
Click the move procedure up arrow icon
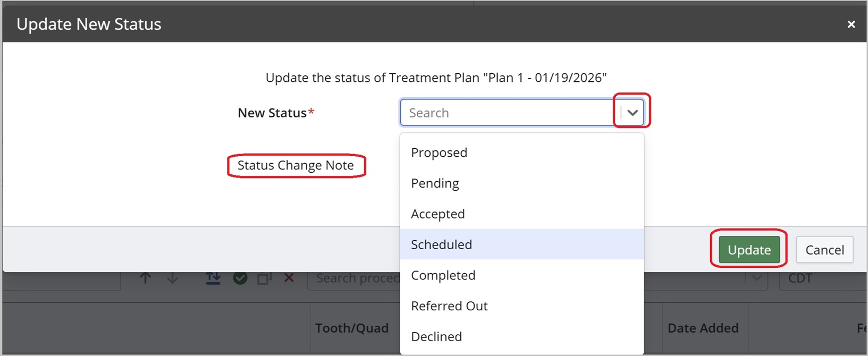(145, 277)
